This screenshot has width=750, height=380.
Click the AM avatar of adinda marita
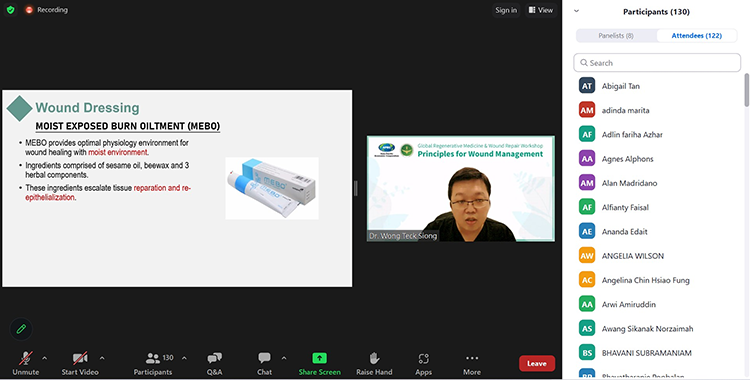pos(587,110)
